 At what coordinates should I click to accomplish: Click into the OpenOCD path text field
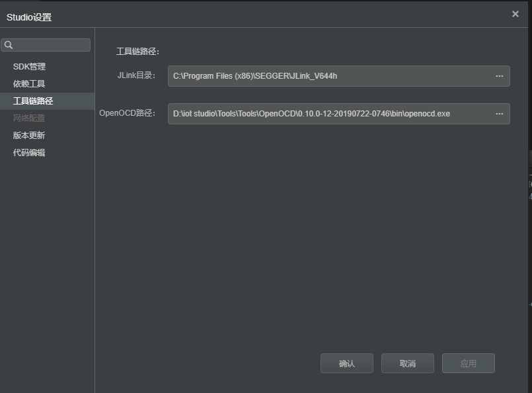click(x=327, y=114)
